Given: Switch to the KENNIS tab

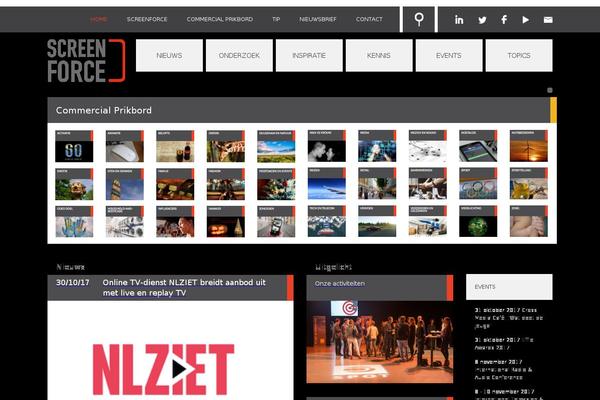Looking at the screenshot, I should (x=379, y=55).
